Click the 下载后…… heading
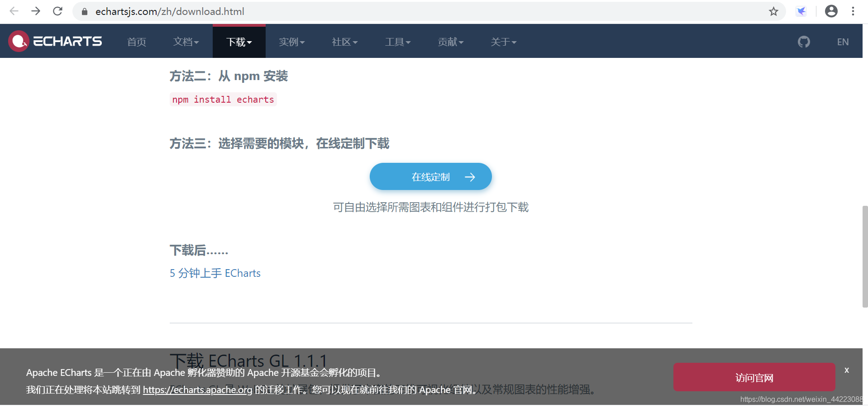The height and width of the screenshot is (408, 868). 199,250
